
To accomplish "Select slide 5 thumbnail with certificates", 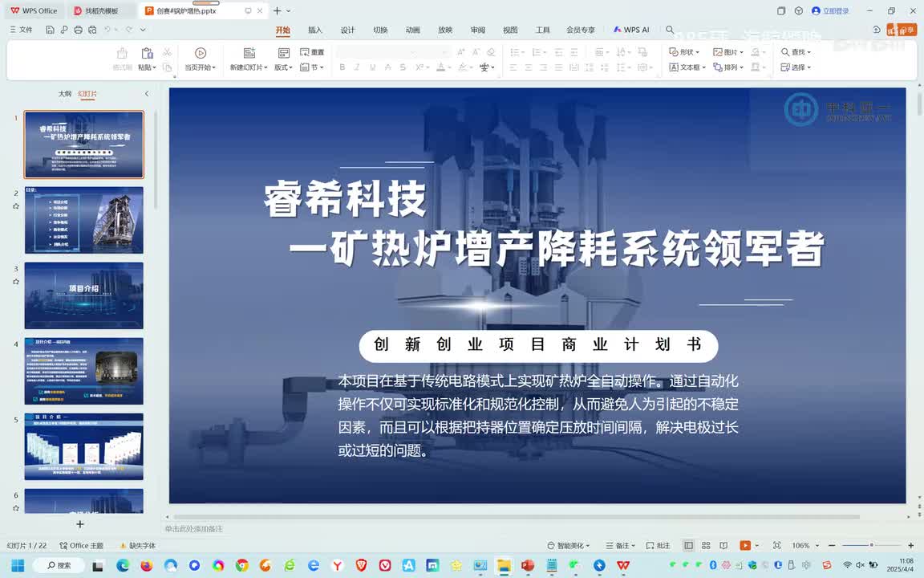I will pos(83,446).
